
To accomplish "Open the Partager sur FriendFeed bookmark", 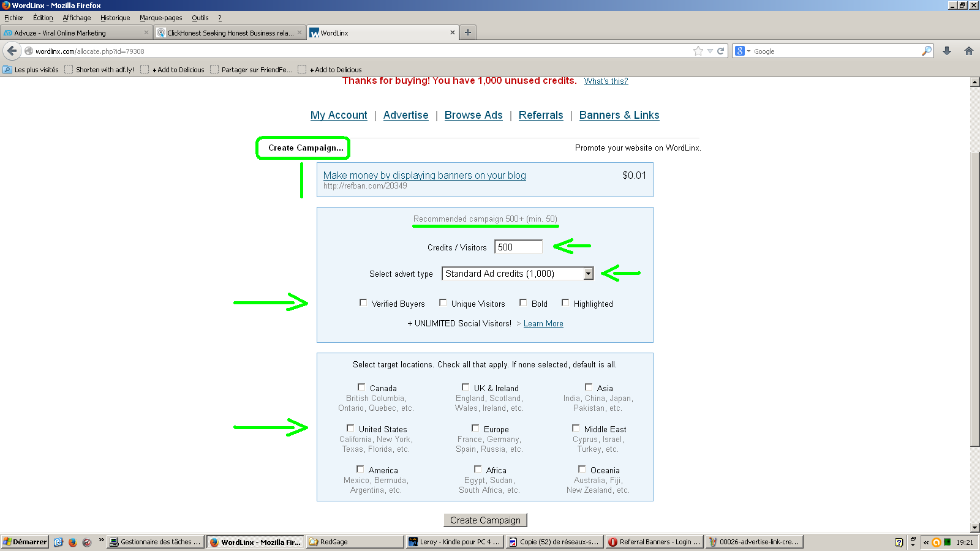I will [x=251, y=70].
